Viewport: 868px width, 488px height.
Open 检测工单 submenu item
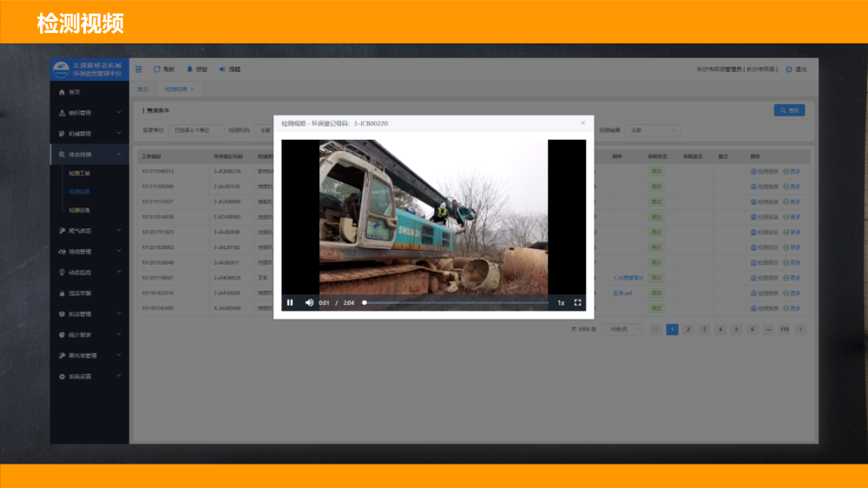[x=79, y=174]
